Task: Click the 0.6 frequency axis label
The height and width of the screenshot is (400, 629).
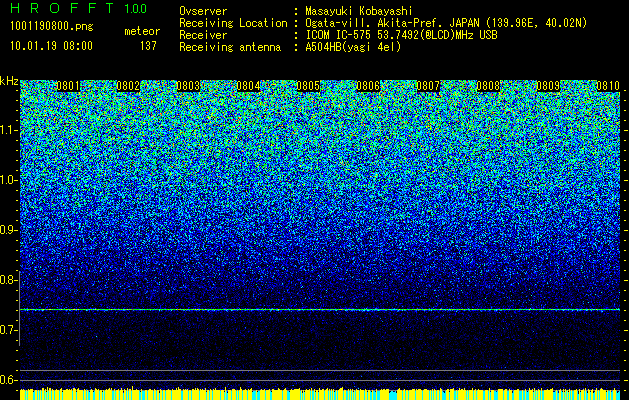Action: point(8,380)
